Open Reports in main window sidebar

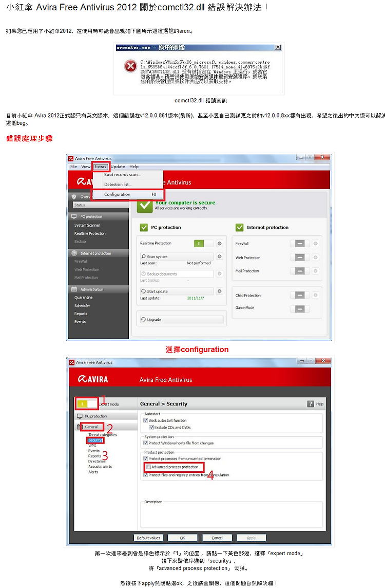pyautogui.click(x=81, y=314)
